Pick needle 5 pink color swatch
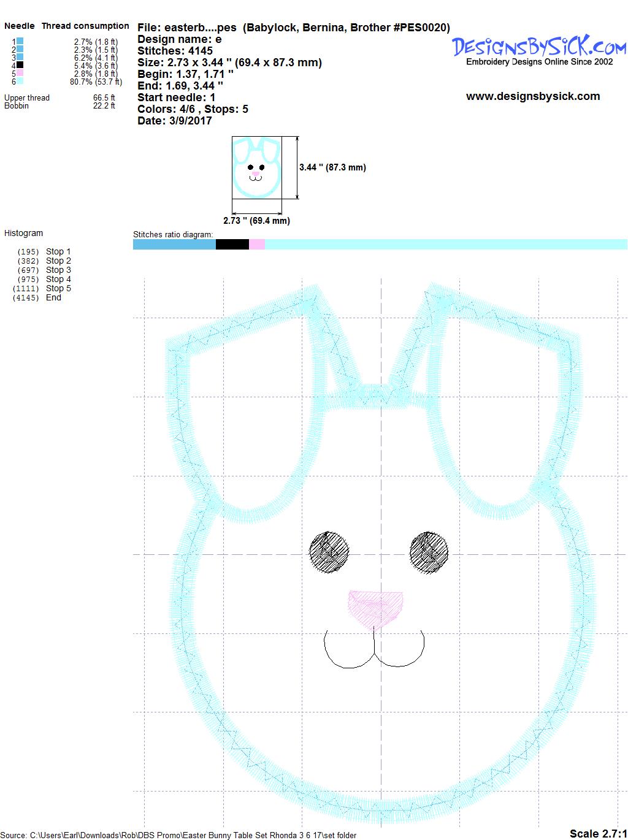The height and width of the screenshot is (840, 628). [x=20, y=73]
